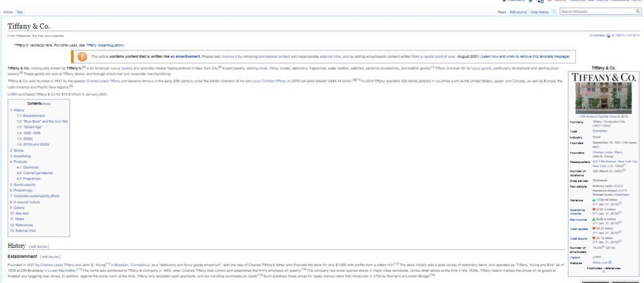The width and height of the screenshot is (644, 283).
Task: Click Operating income label link
Action: (577, 211)
